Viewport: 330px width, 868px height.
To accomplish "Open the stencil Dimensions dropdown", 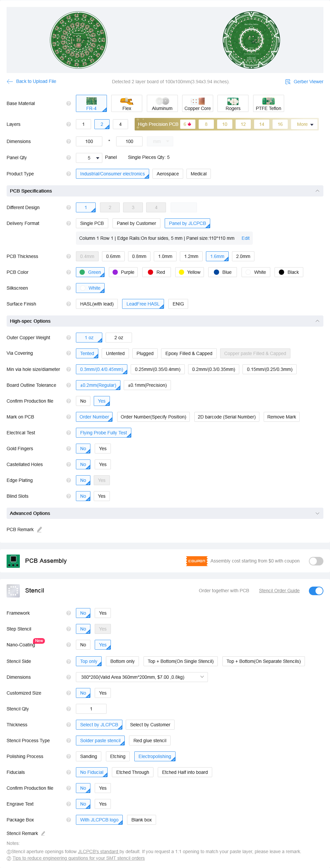I will tap(142, 677).
